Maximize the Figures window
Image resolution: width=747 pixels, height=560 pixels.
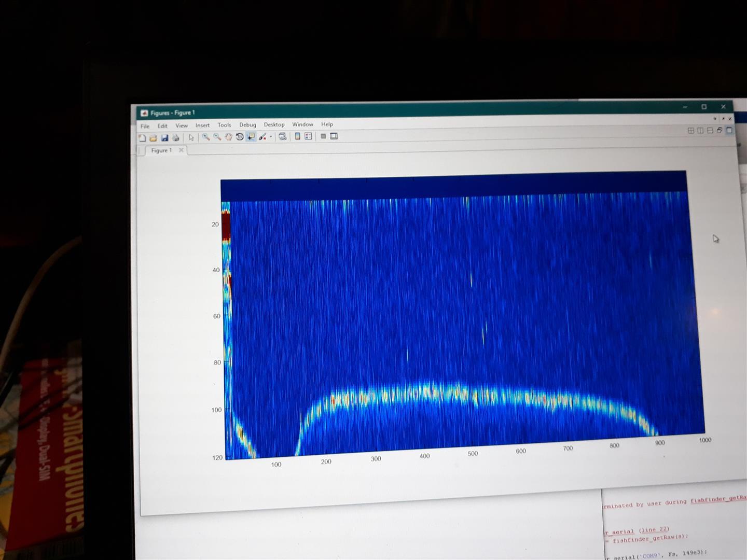pos(704,107)
